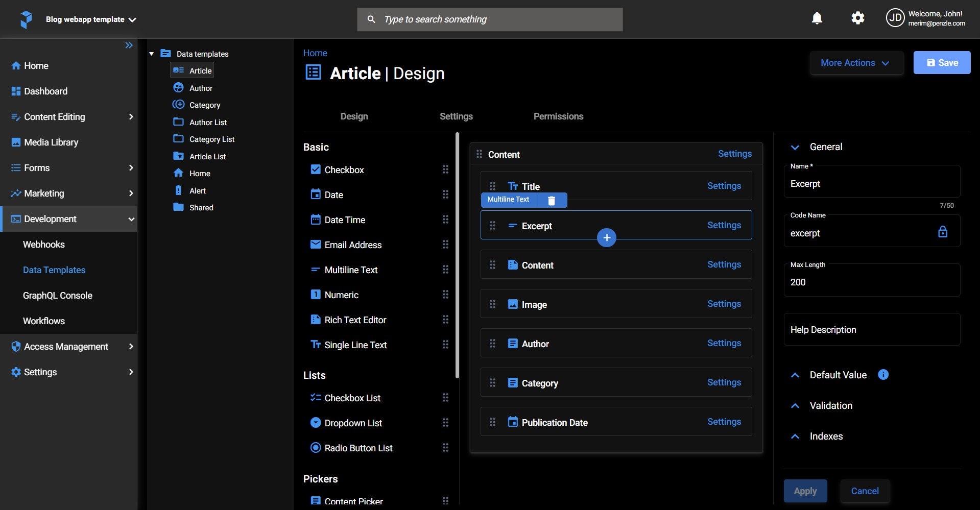This screenshot has width=980, height=510.
Task: Open Settings for Author field
Action: tap(724, 343)
